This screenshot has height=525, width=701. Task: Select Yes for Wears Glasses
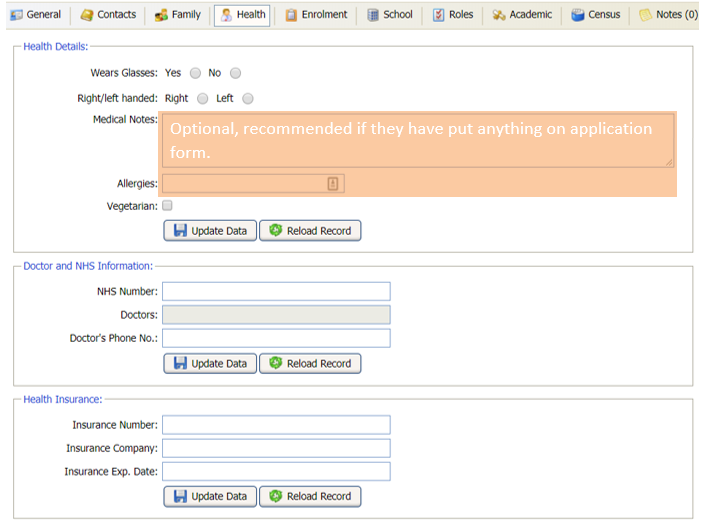point(195,73)
